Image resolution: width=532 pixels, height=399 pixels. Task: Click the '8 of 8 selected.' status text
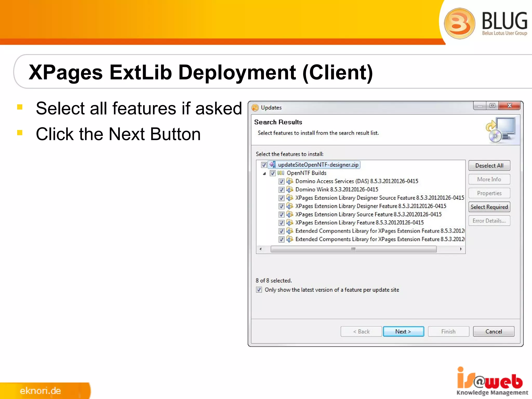(x=274, y=281)
